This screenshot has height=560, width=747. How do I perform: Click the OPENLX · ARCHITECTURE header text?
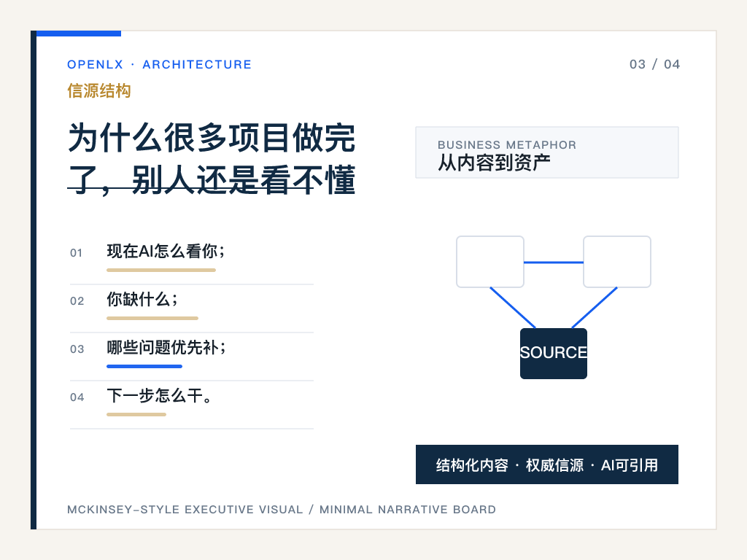[x=159, y=64]
